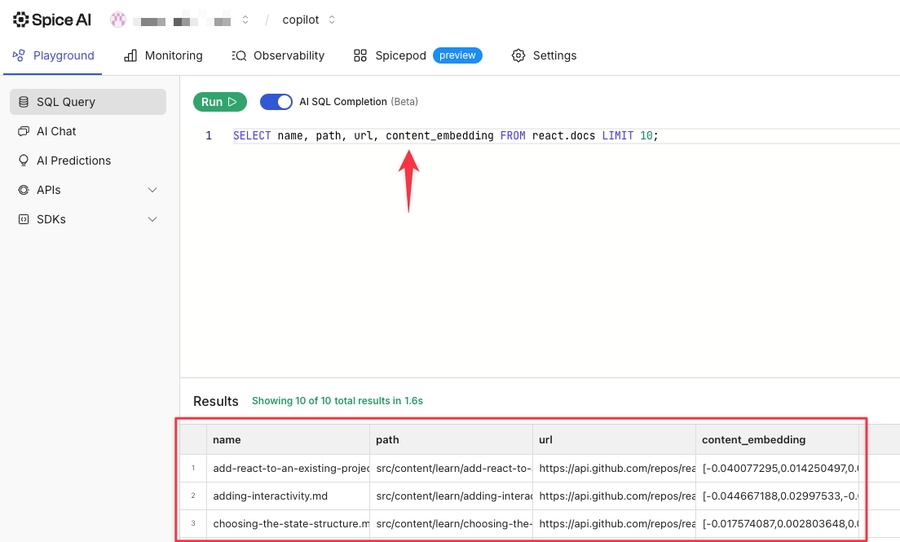
Task: Click the content_embedding column header
Action: click(x=753, y=439)
